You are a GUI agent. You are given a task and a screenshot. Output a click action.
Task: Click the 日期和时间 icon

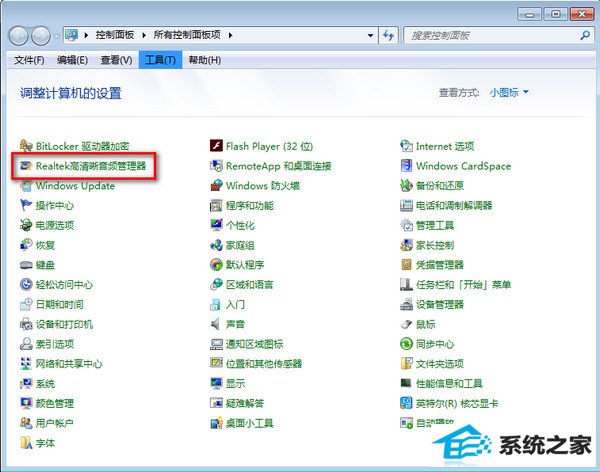point(26,304)
